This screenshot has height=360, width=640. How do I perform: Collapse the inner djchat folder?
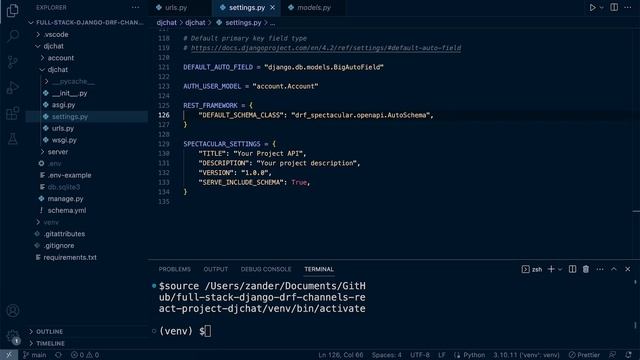[87, 70]
